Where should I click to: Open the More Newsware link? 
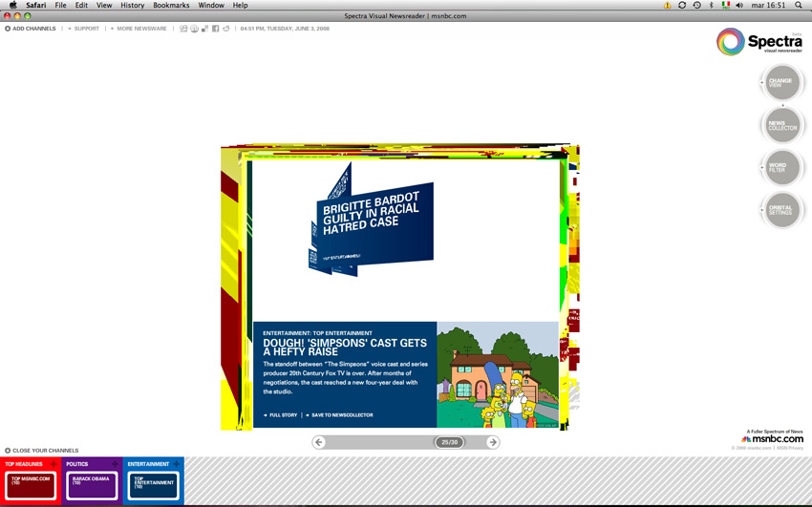(x=141, y=29)
